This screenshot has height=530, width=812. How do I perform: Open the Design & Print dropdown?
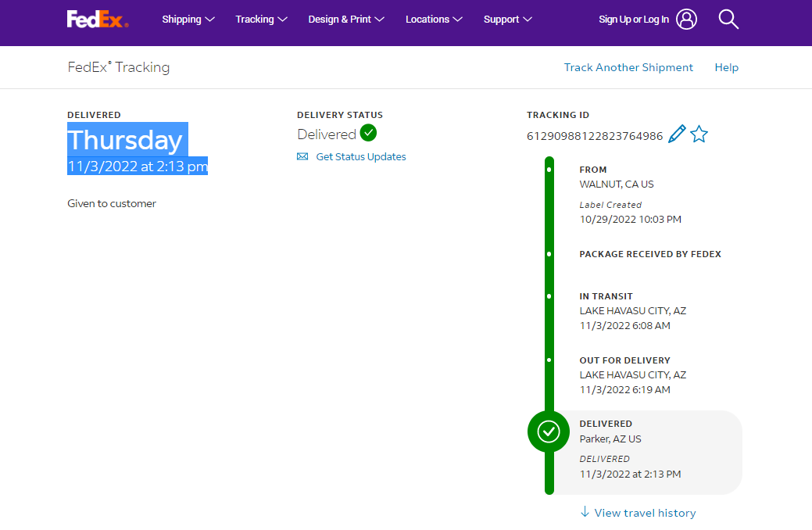pos(346,20)
